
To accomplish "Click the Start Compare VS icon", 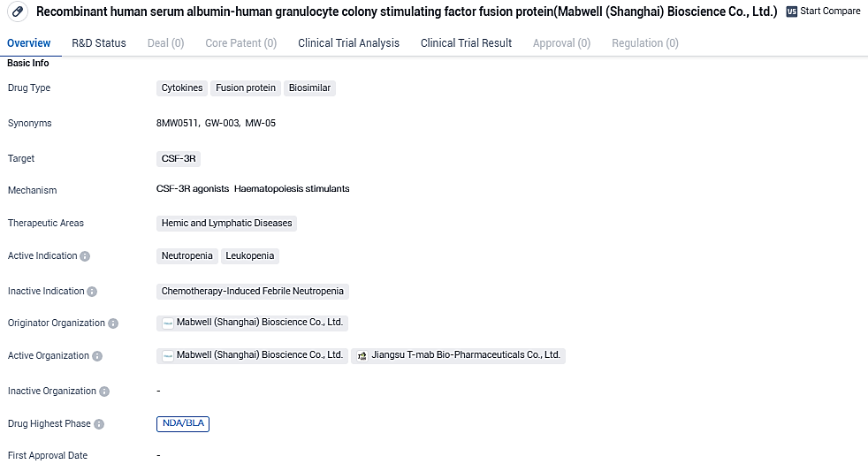I will tap(791, 11).
